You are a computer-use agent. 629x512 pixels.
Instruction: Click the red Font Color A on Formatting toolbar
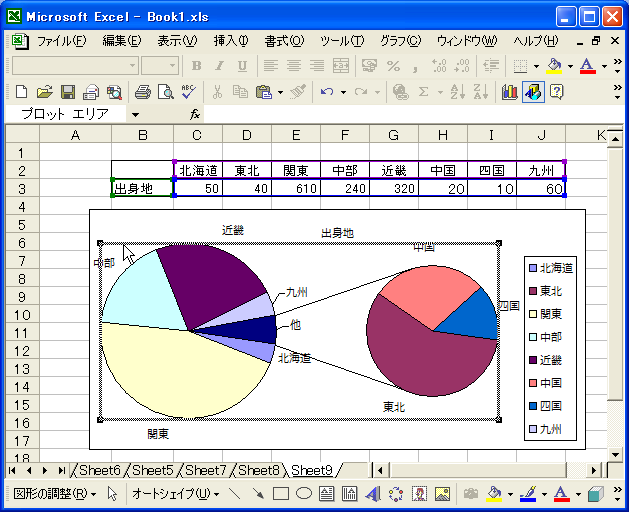click(587, 66)
